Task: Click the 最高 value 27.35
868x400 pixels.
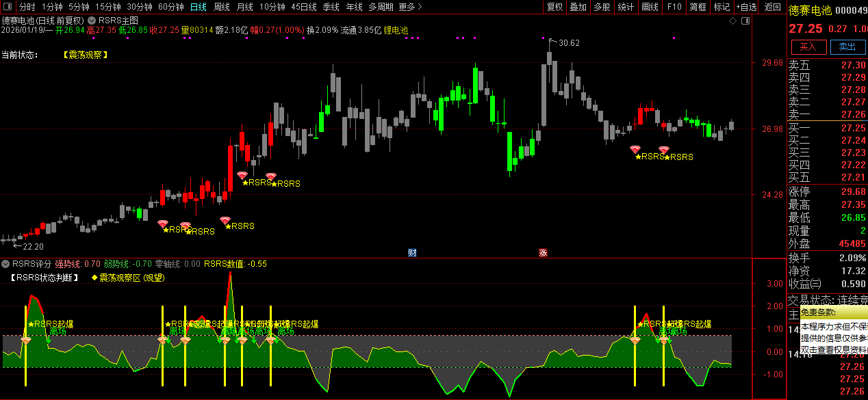Action: tap(854, 204)
